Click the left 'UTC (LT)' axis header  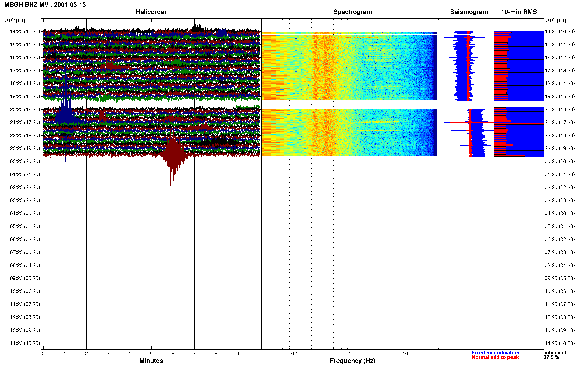pos(15,20)
